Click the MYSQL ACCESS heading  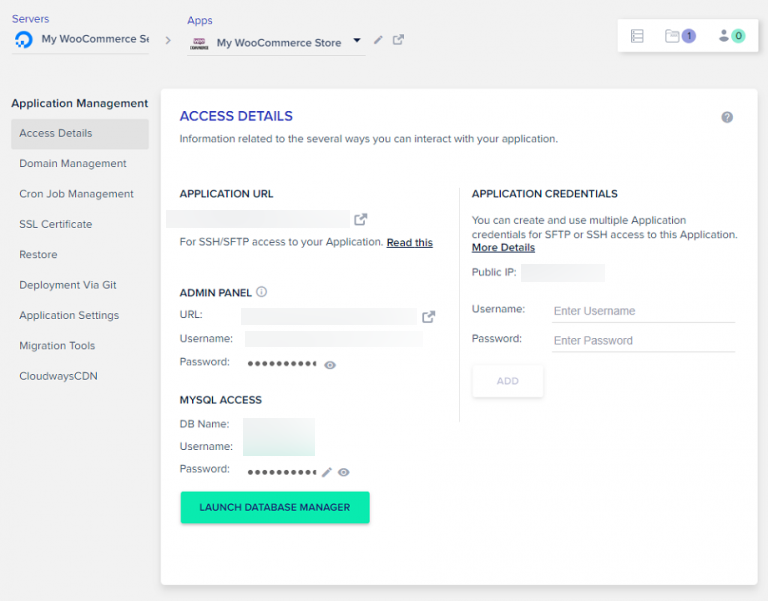point(220,400)
